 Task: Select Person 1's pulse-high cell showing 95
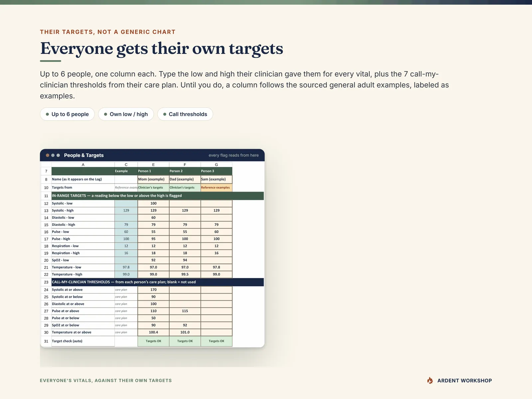click(153, 239)
